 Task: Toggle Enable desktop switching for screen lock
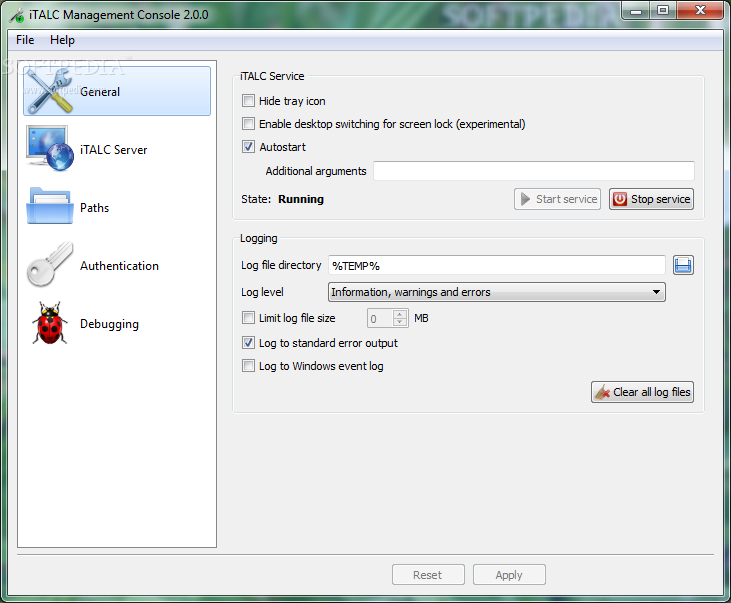pyautogui.click(x=248, y=124)
